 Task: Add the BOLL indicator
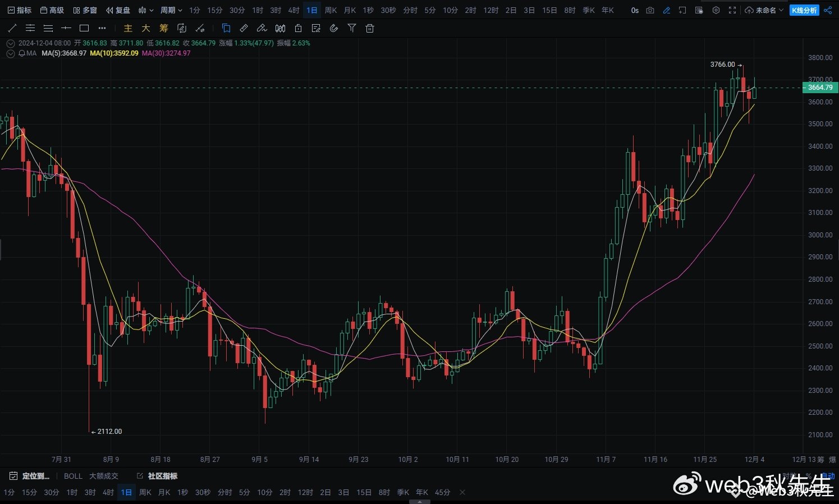pos(73,476)
